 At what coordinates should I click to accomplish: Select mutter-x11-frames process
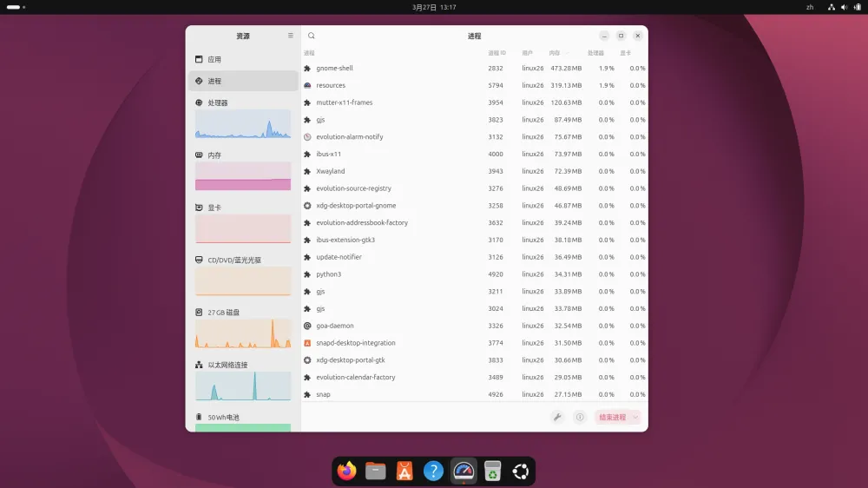[475, 102]
